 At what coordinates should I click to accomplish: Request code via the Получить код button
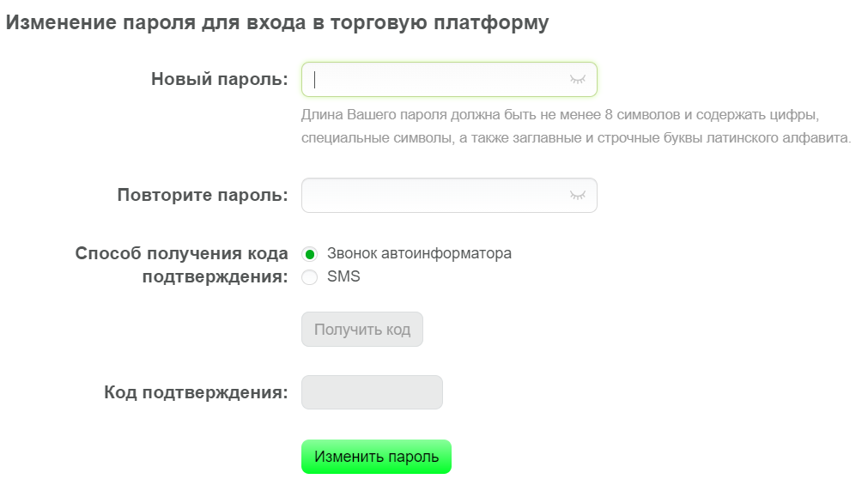pos(362,330)
